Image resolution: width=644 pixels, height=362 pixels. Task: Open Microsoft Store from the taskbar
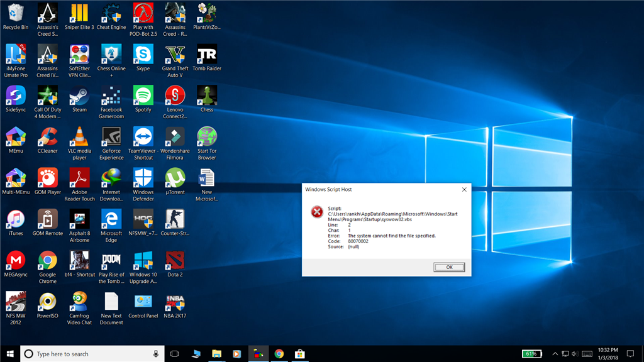[x=300, y=354]
